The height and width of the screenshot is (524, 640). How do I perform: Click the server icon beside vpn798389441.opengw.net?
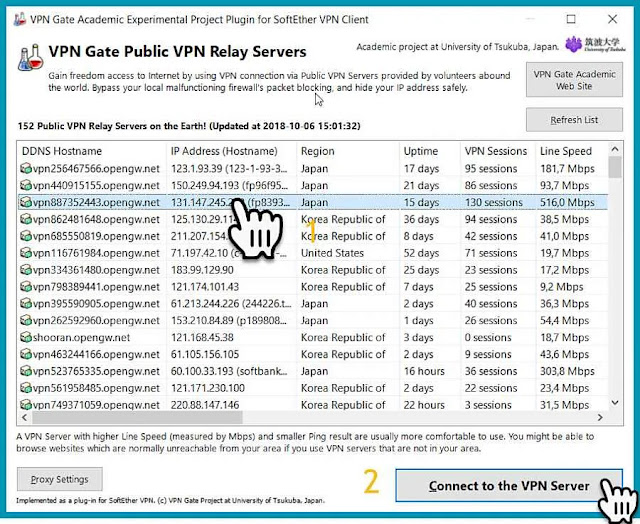(26, 287)
